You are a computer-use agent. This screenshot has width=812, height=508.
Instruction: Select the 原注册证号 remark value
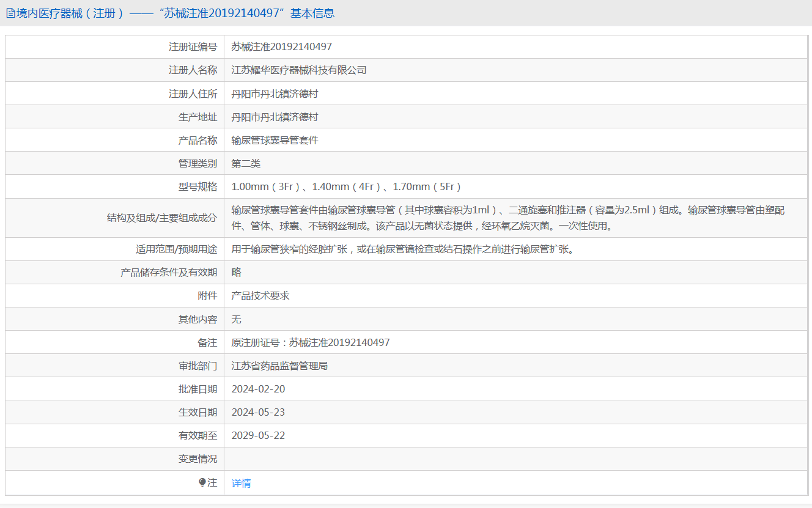click(x=311, y=342)
